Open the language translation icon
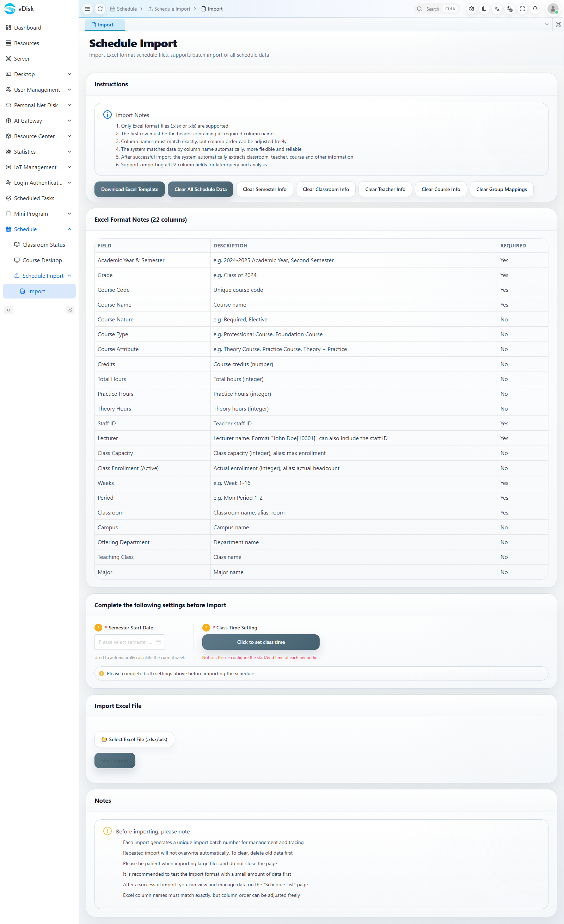Screen dimensions: 564x924 point(497,9)
